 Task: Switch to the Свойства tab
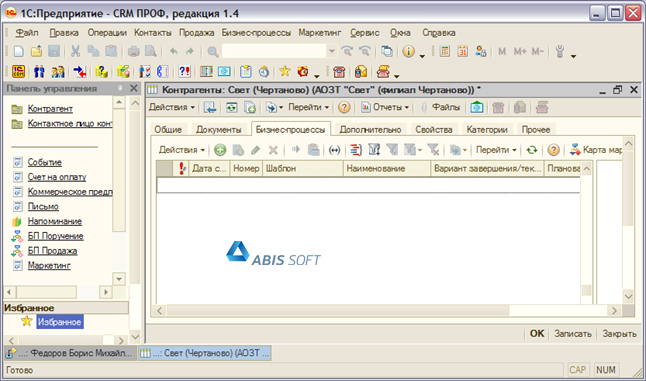tap(434, 129)
